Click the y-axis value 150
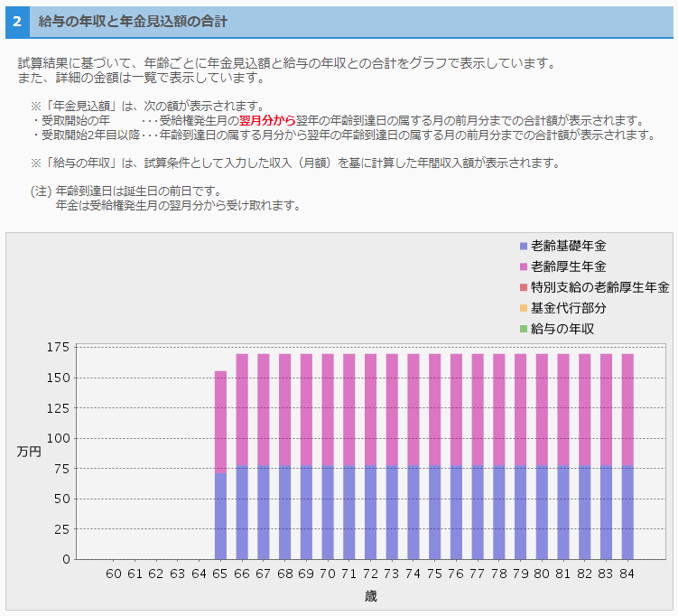This screenshot has height=616, width=678. pyautogui.click(x=58, y=378)
